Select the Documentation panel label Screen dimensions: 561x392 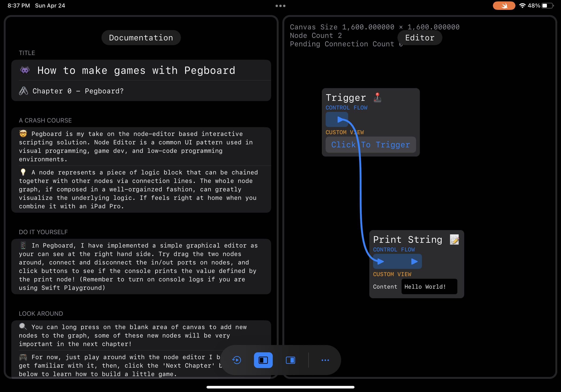141,38
